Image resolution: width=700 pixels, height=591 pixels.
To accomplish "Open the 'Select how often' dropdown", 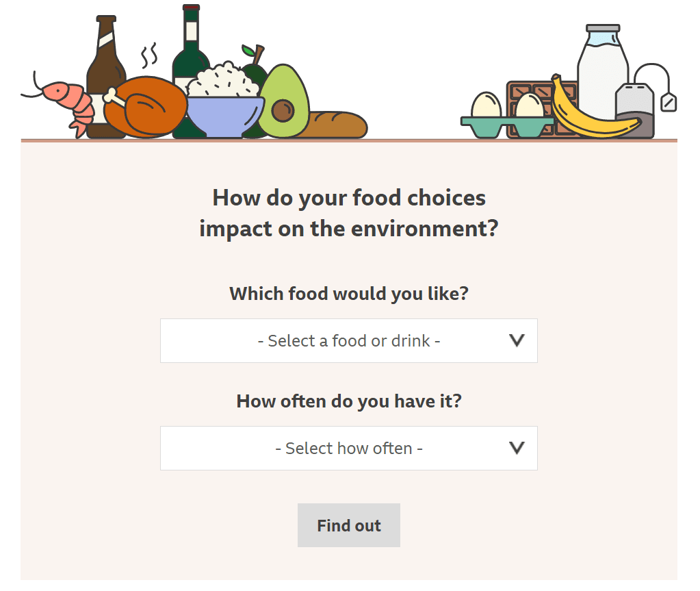I will tap(349, 448).
